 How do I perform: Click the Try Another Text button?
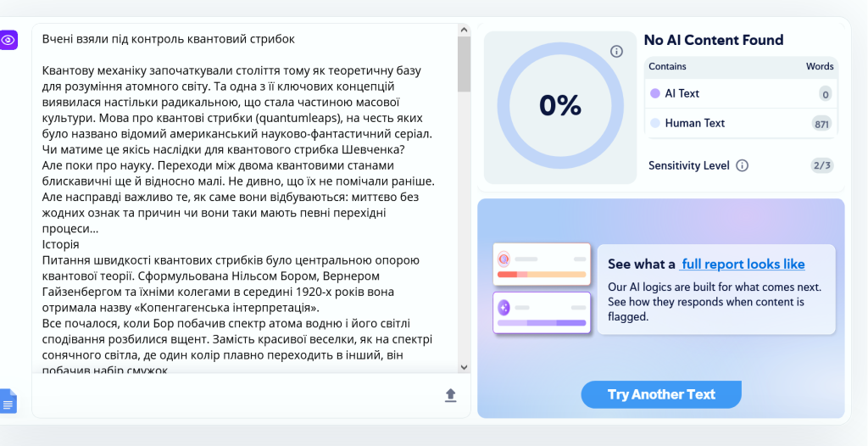coord(661,394)
